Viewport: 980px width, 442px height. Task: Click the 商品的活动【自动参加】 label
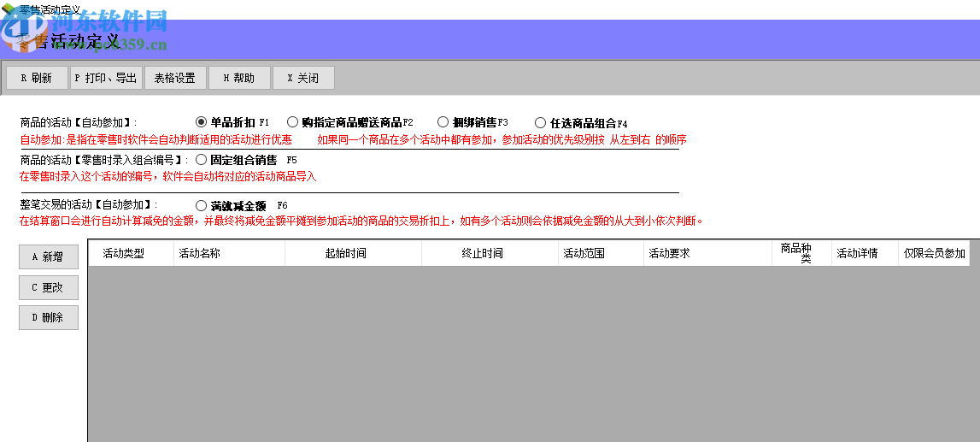79,122
